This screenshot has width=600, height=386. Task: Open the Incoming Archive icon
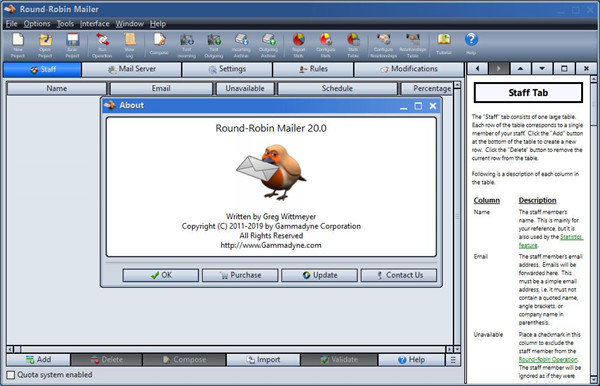(x=241, y=45)
